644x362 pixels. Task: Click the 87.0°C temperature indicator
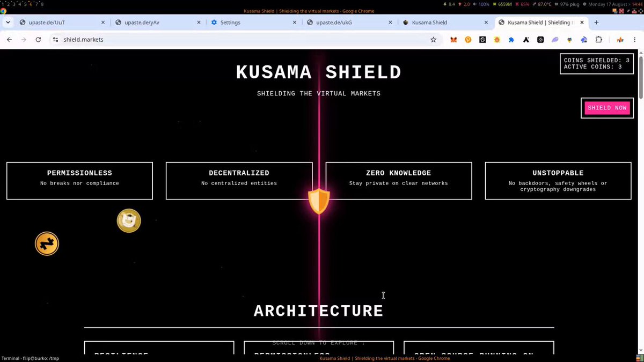[x=543, y=4]
